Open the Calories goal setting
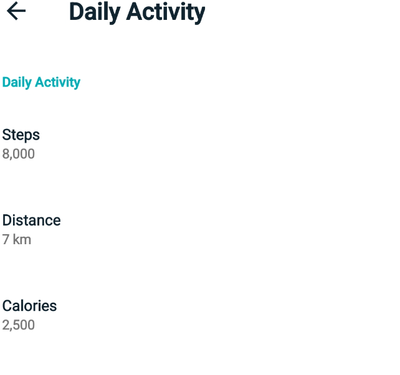 tap(200, 315)
